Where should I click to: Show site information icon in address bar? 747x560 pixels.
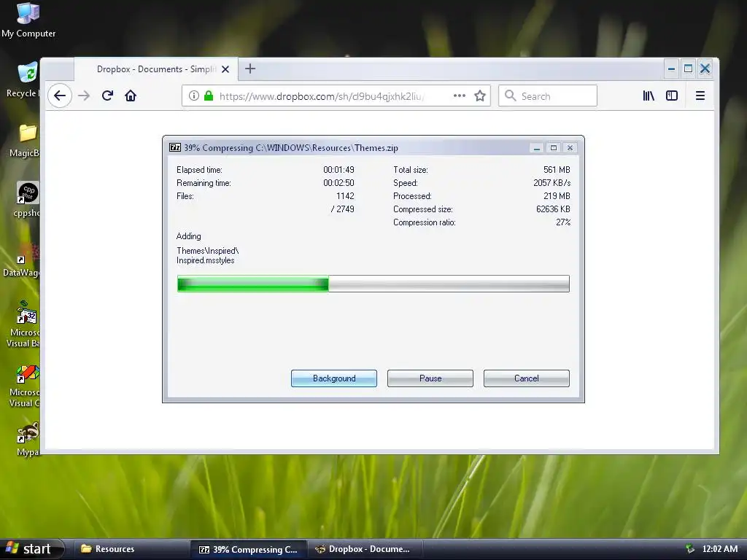pyautogui.click(x=193, y=96)
